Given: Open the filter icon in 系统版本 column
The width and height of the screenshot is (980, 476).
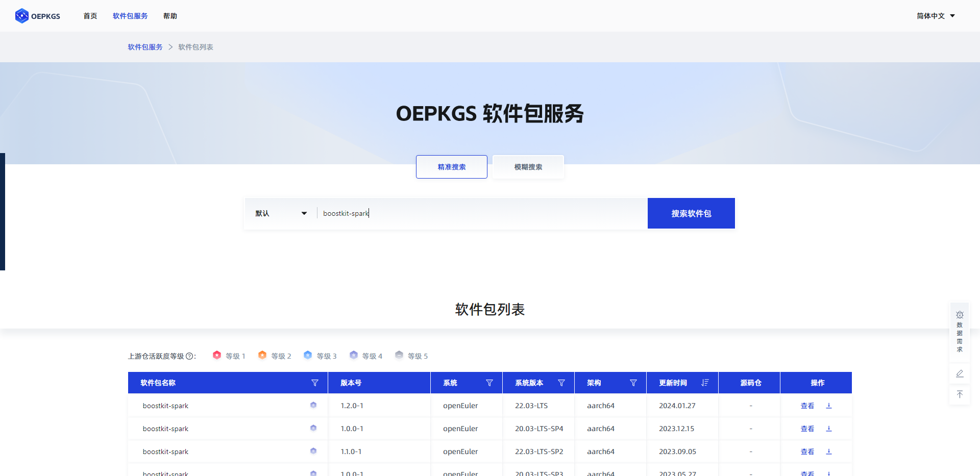Looking at the screenshot, I should (x=561, y=383).
